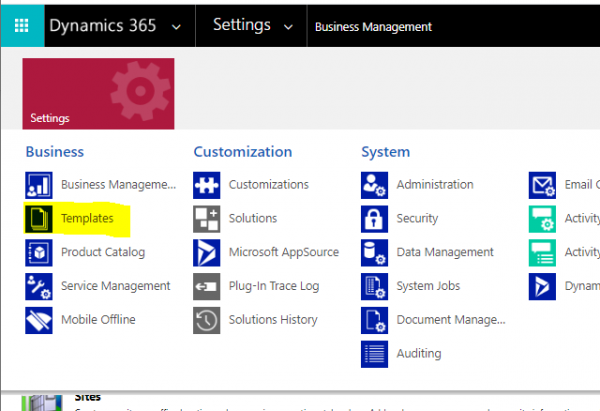
Task: Click the Sites icon at the bottom
Action: [x=42, y=403]
